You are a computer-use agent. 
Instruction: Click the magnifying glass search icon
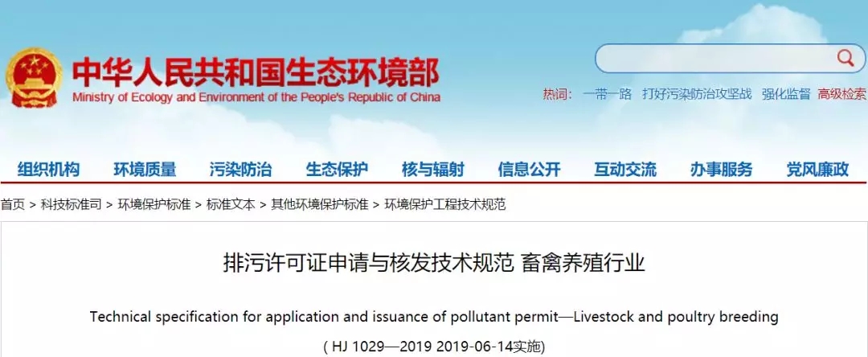coord(845,58)
